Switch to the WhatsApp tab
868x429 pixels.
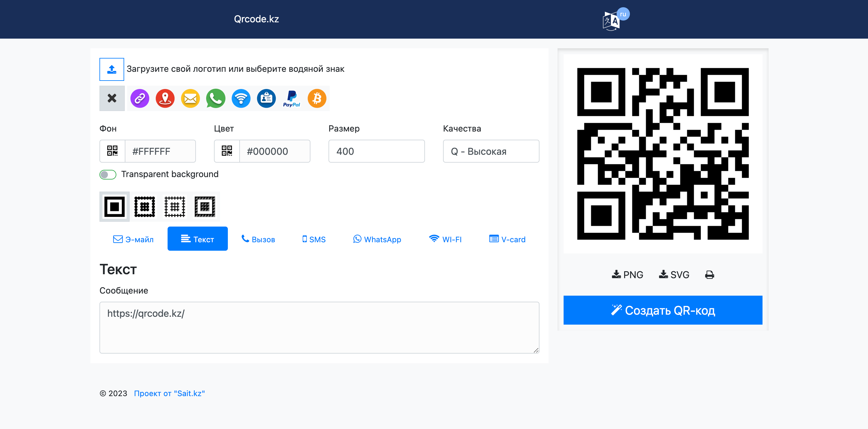click(x=376, y=239)
